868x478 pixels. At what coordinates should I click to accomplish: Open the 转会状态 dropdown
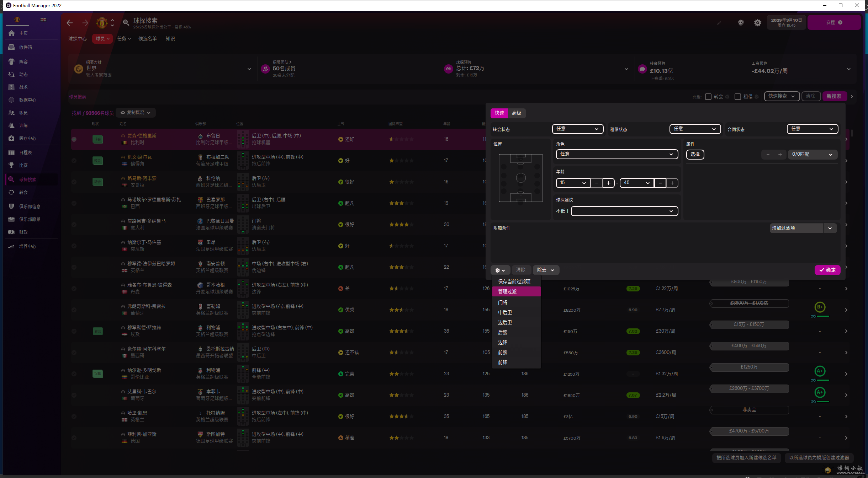[x=578, y=129]
